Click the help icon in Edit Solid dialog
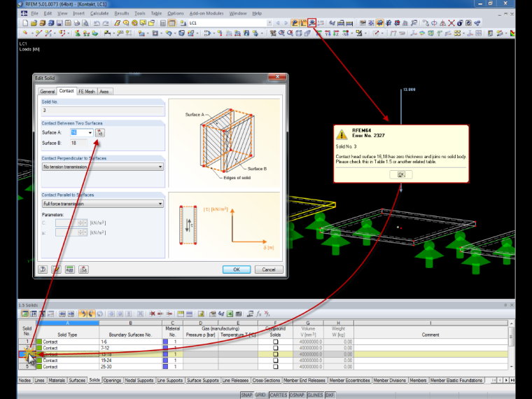The height and width of the screenshot is (399, 532). [43, 269]
